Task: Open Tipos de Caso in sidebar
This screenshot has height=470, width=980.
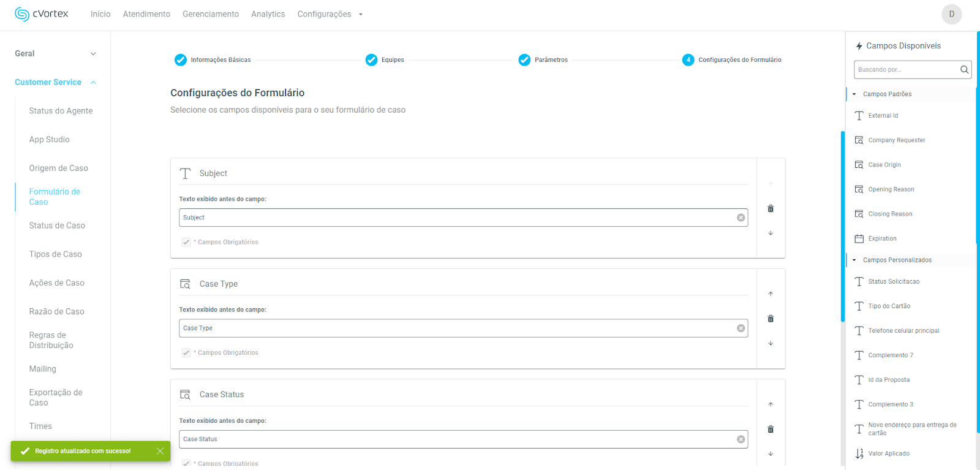Action: click(55, 254)
